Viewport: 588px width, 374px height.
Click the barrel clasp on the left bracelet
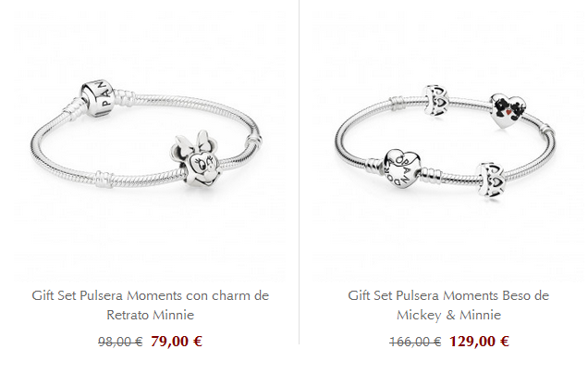click(95, 97)
